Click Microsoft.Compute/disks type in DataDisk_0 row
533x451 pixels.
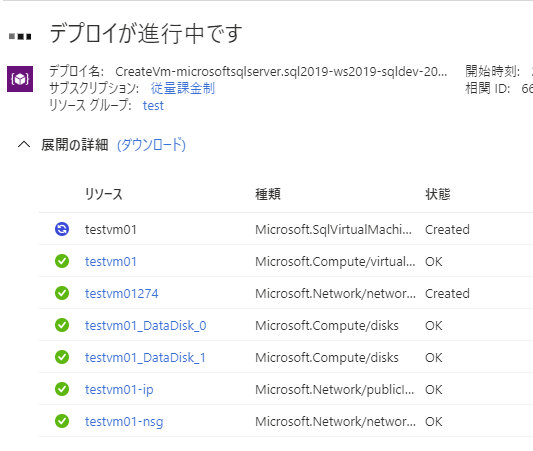tap(327, 326)
